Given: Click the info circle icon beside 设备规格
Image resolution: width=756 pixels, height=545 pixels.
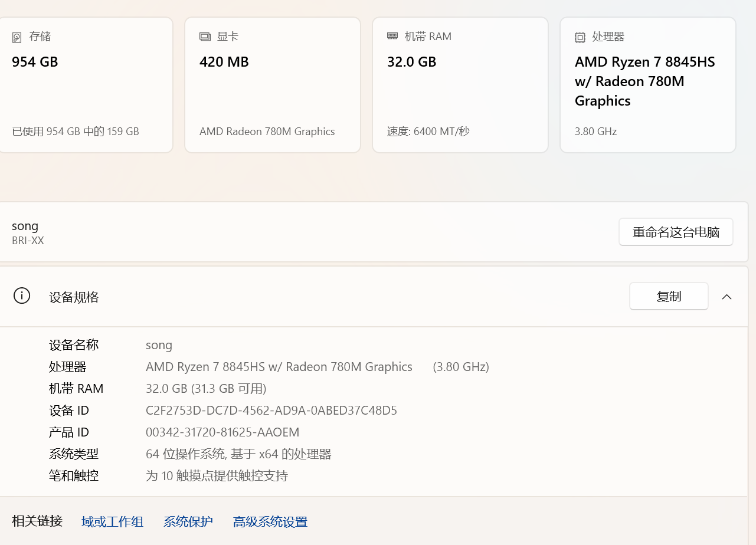Looking at the screenshot, I should [x=22, y=296].
